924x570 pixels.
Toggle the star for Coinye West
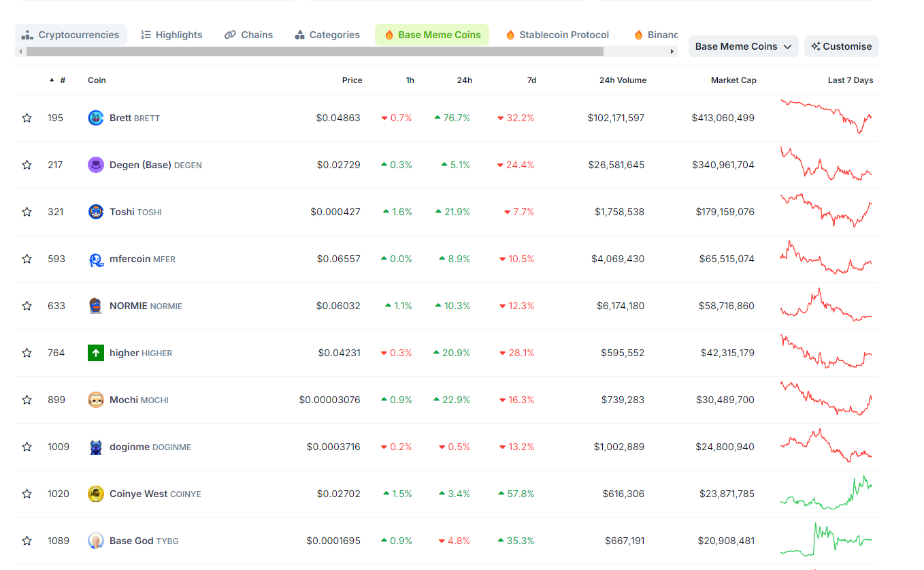(27, 494)
